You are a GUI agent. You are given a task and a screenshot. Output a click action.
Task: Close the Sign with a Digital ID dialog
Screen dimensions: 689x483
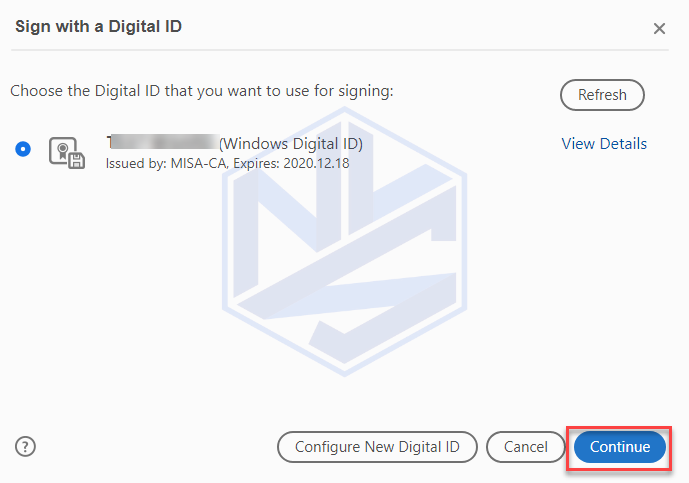pyautogui.click(x=659, y=29)
